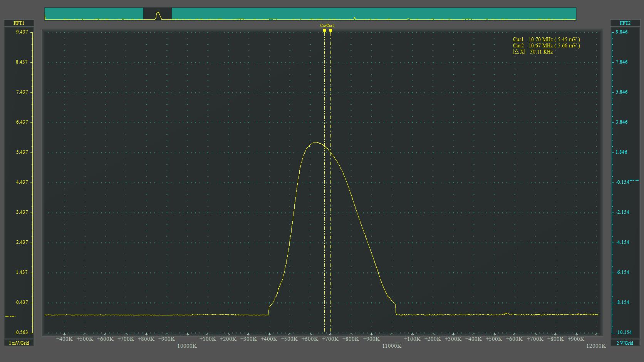Click the 9.437 value on FFT1 axis
Image resolution: width=644 pixels, height=362 pixels.
click(x=22, y=32)
